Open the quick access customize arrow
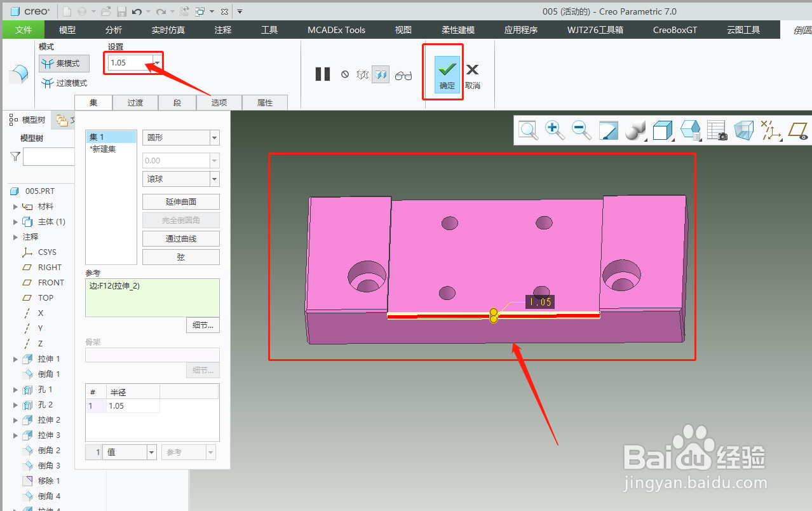The image size is (812, 511). pyautogui.click(x=240, y=11)
